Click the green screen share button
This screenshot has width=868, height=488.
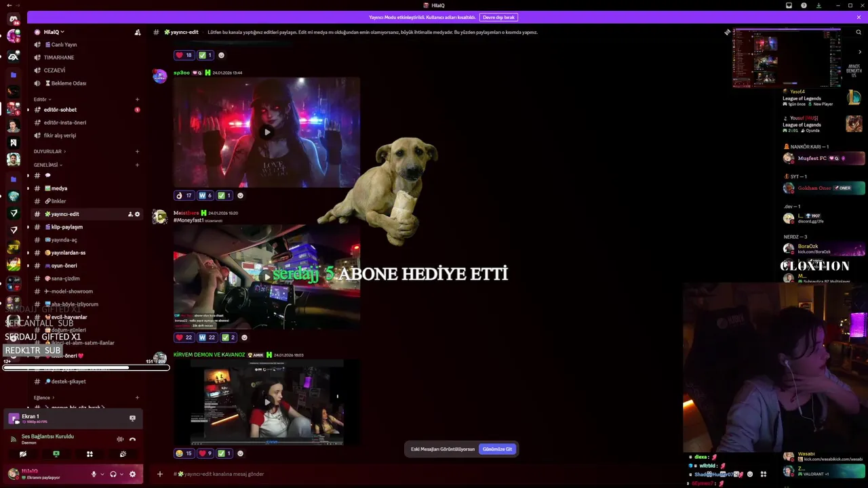[x=56, y=454]
